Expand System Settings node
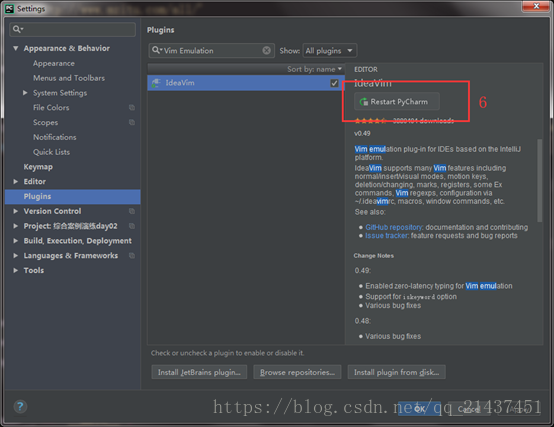 click(25, 93)
